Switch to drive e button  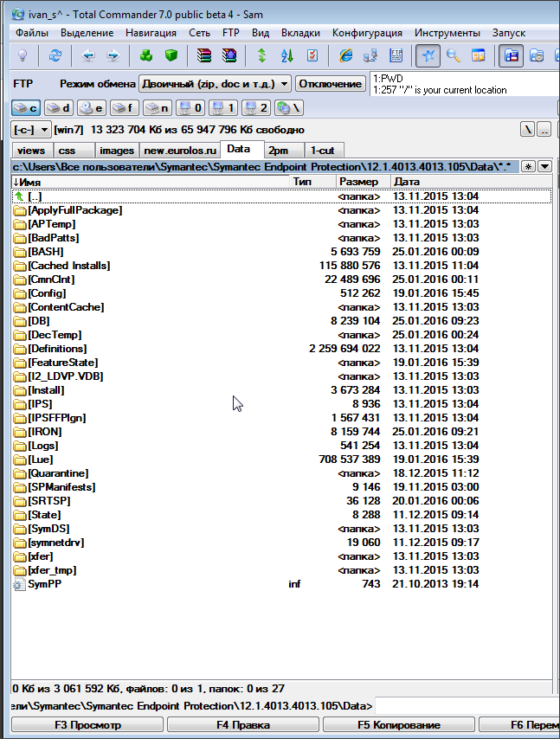click(x=92, y=108)
